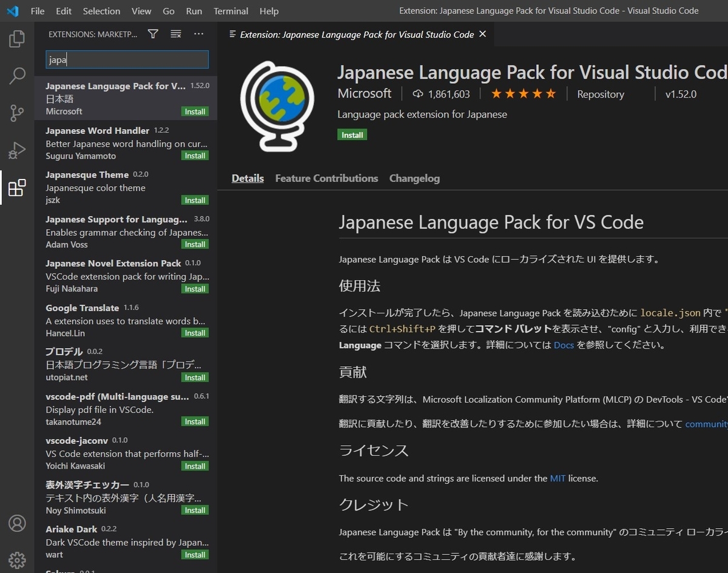This screenshot has width=728, height=573.
Task: Click the extensions search input field
Action: pos(127,59)
